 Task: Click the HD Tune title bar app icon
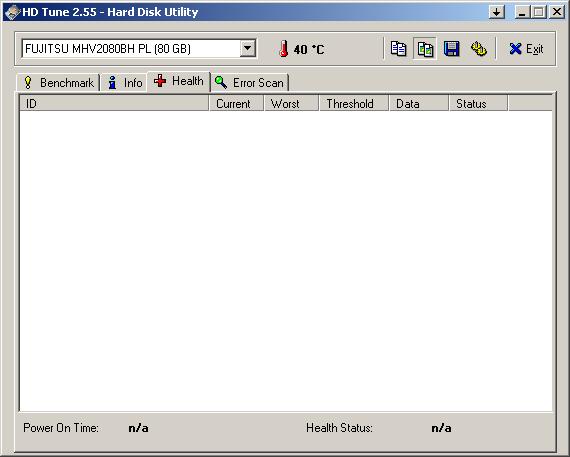tap(12, 12)
